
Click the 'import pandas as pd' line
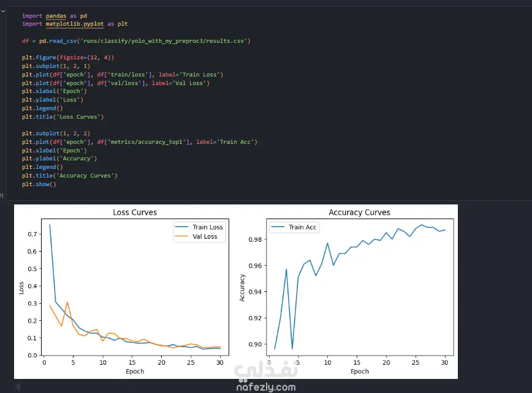pos(55,15)
